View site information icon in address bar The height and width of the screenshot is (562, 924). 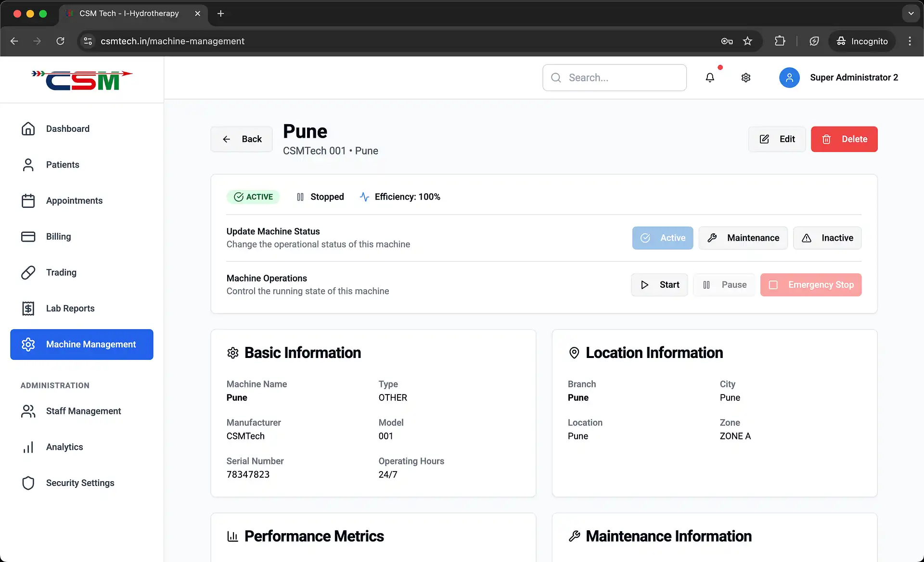click(88, 41)
